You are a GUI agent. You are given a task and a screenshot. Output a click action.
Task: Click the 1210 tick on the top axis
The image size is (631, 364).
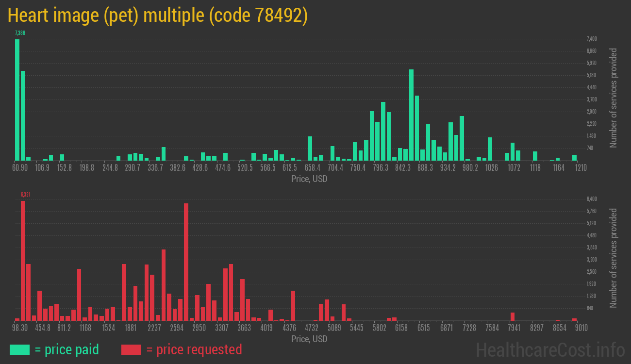(581, 167)
